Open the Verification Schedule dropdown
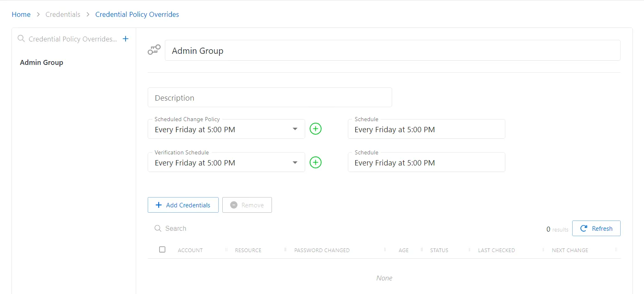Viewport: 644px width, 294px height. 226,162
